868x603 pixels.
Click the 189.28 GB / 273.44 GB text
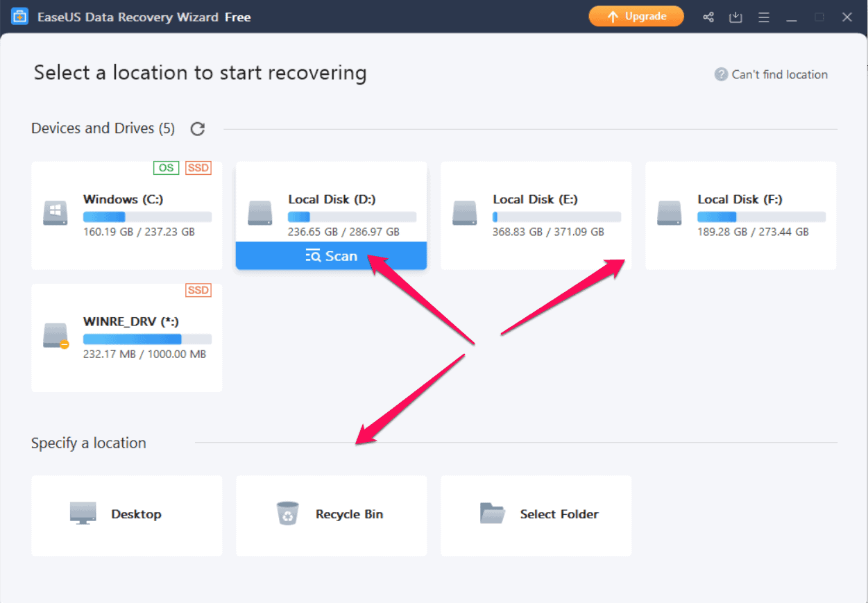pyautogui.click(x=753, y=232)
